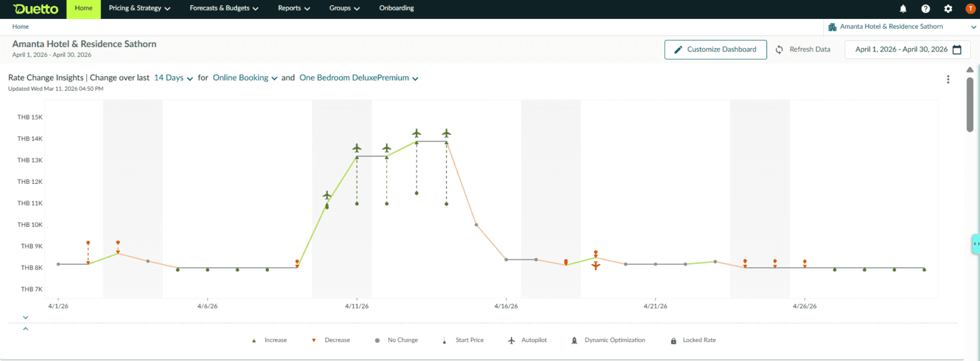
Task: Toggle the Locked Rate legend item
Action: click(x=693, y=340)
